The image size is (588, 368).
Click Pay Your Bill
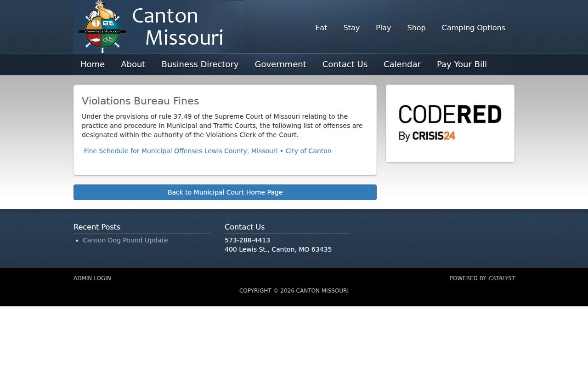[462, 64]
